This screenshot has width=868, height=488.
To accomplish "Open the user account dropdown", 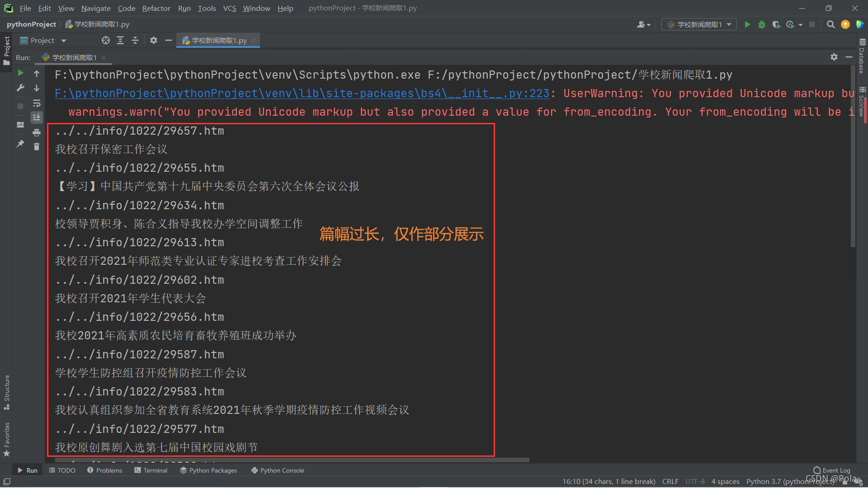I will click(643, 25).
